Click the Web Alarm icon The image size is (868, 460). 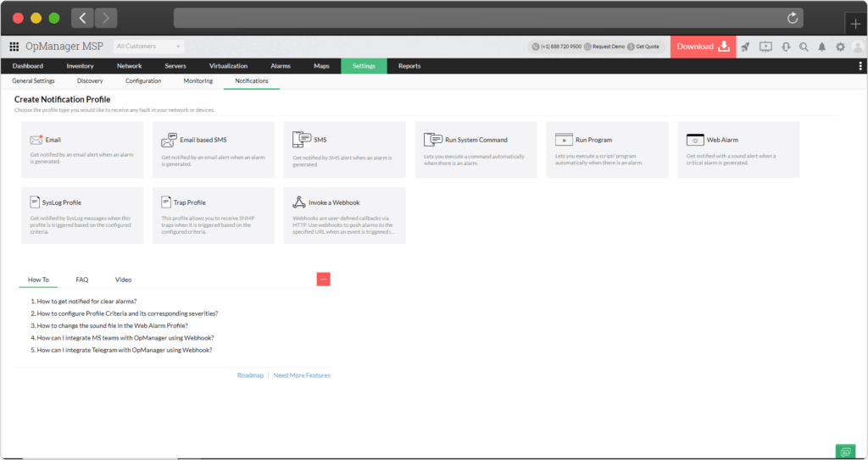695,140
